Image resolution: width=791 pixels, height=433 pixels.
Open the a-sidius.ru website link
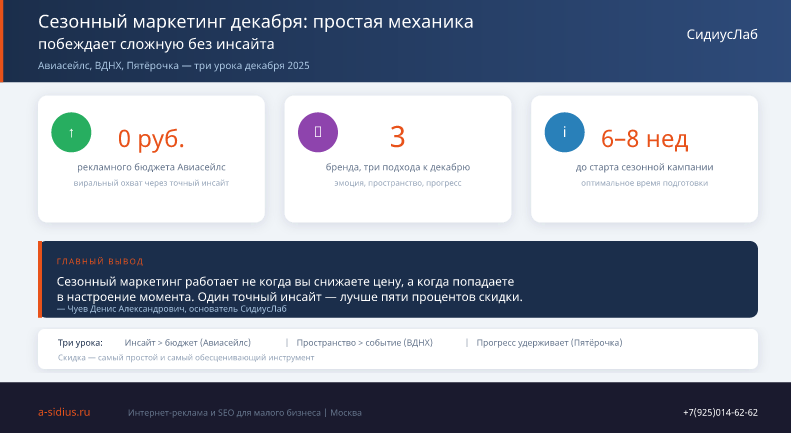click(64, 412)
